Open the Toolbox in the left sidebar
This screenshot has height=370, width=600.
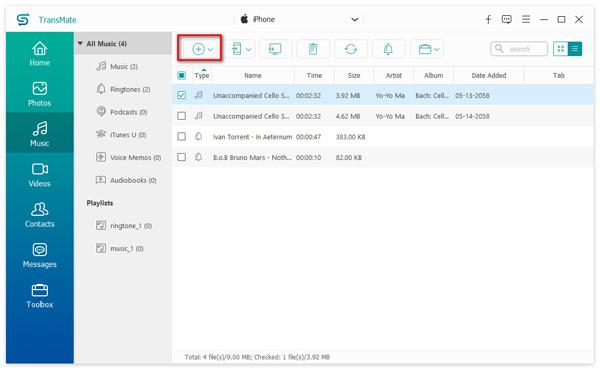coord(40,296)
